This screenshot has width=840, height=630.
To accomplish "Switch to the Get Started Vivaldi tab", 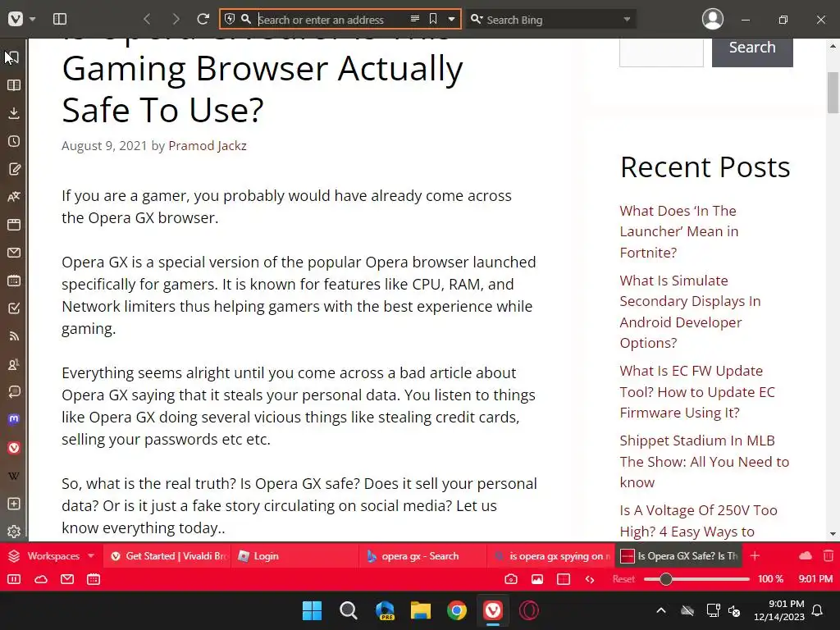I will coord(167,556).
